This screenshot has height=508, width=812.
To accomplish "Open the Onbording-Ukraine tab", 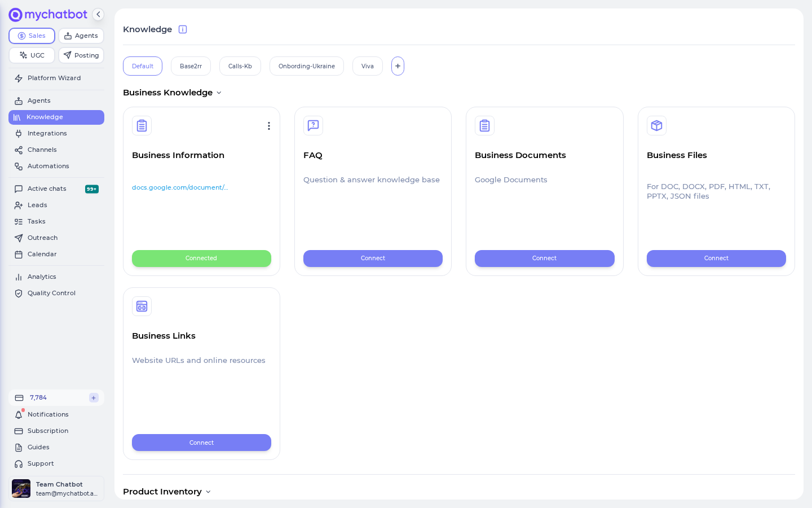I will tap(307, 66).
